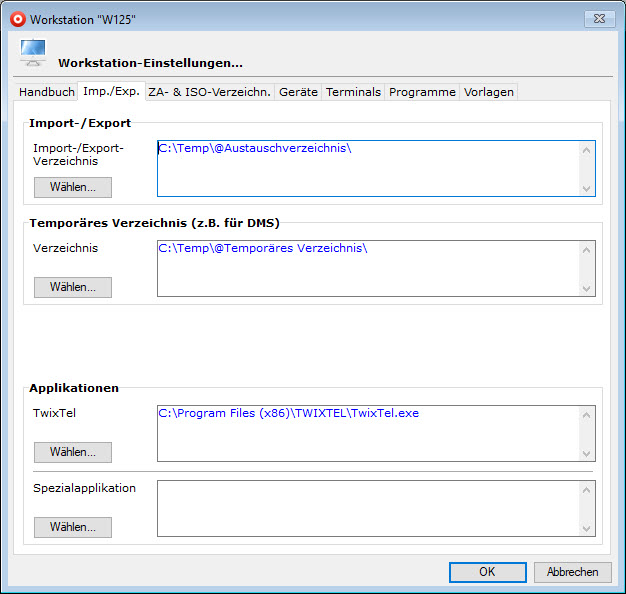Click scroll-down arrow in TwixTel path field
The height and width of the screenshot is (594, 626).
point(586,453)
